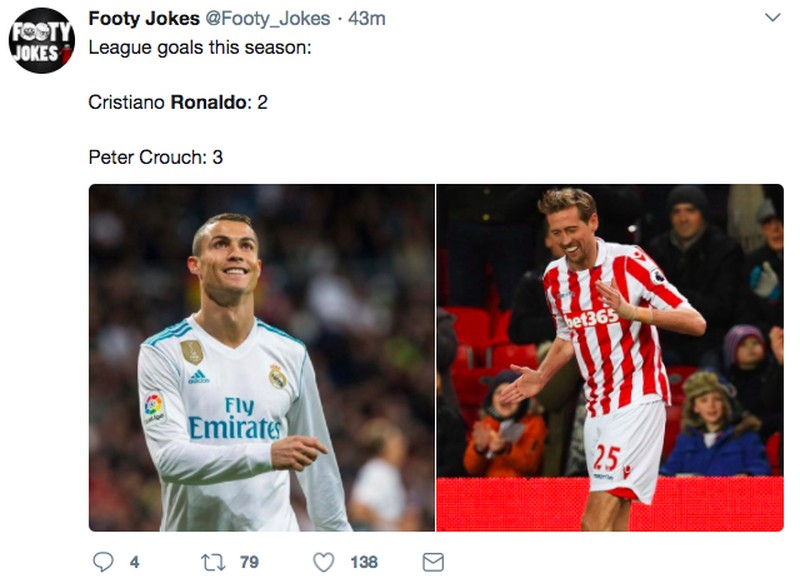The width and height of the screenshot is (800, 578).
Task: Open the Footy Jokes display name link
Action: click(144, 19)
